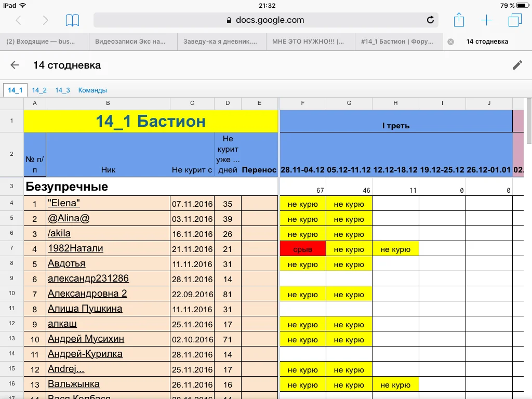532x399 pixels.
Task: Tap the Safari forward arrow
Action: coord(45,20)
